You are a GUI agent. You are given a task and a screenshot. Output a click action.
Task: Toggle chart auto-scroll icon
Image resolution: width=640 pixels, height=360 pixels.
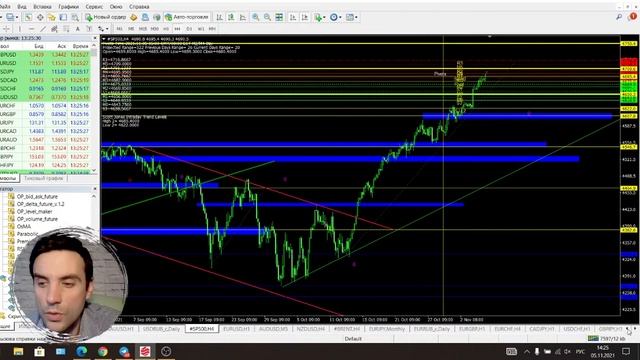[293, 17]
